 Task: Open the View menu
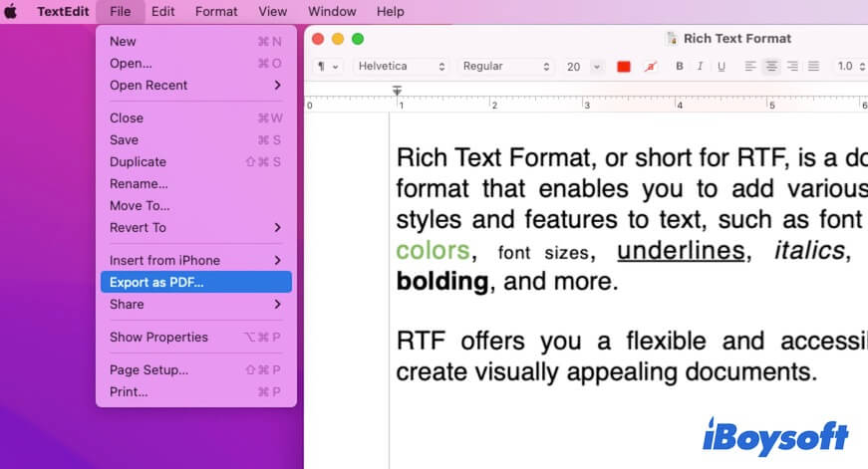coord(272,11)
